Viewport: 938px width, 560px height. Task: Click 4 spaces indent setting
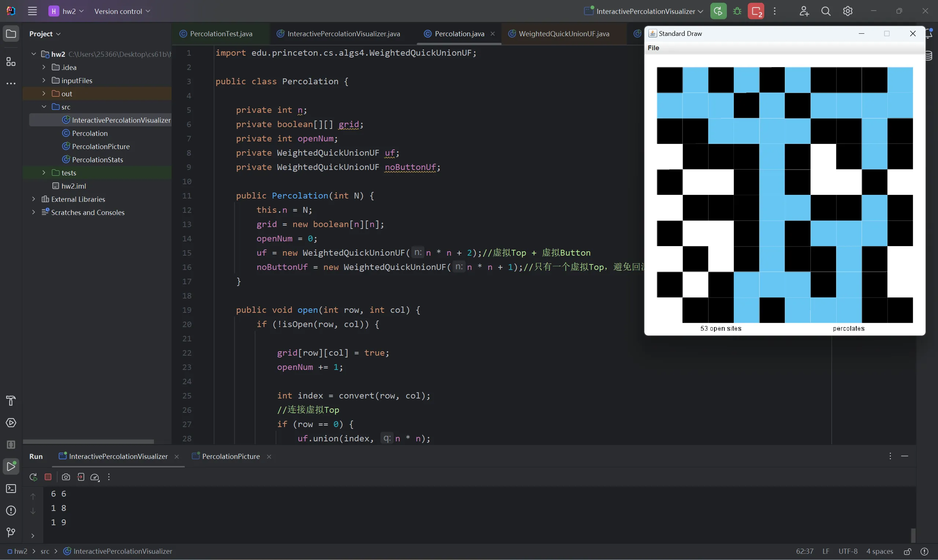tap(880, 551)
